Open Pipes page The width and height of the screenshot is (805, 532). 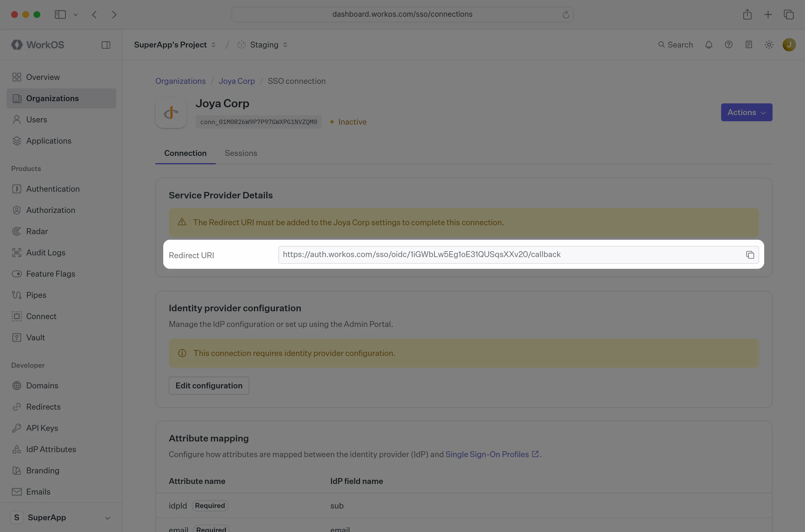point(61,295)
